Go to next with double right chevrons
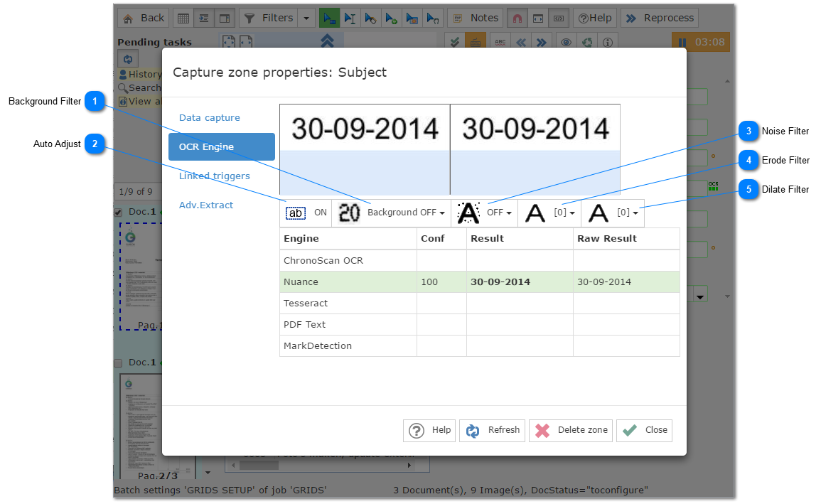Image resolution: width=821 pixels, height=504 pixels. click(542, 42)
